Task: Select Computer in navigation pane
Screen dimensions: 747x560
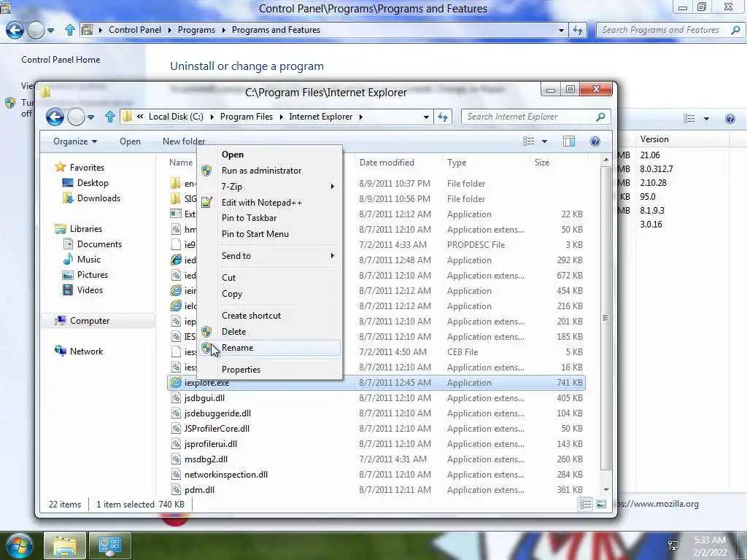Action: [90, 321]
